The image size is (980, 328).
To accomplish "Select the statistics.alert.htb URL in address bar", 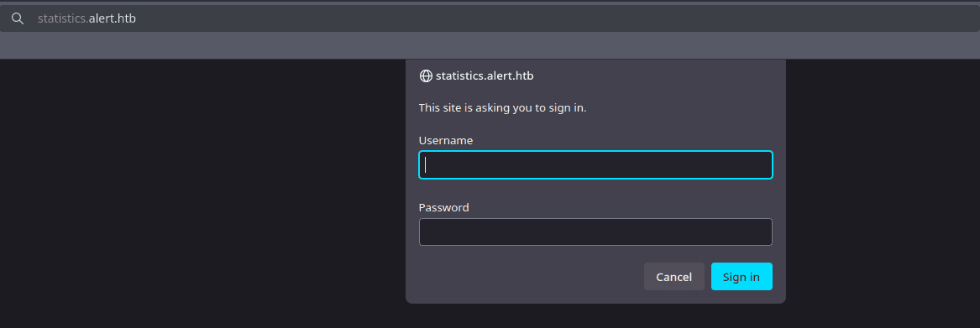I will [x=86, y=18].
